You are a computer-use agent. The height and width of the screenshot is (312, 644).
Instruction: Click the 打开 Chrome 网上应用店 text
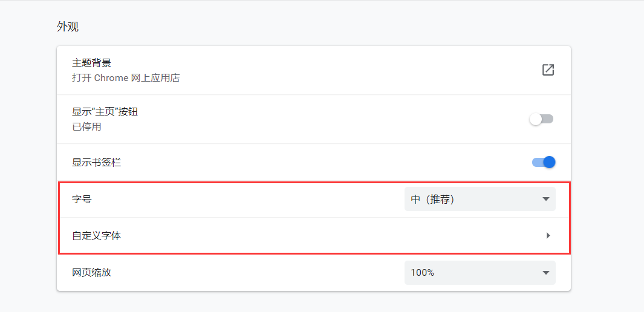click(x=126, y=78)
